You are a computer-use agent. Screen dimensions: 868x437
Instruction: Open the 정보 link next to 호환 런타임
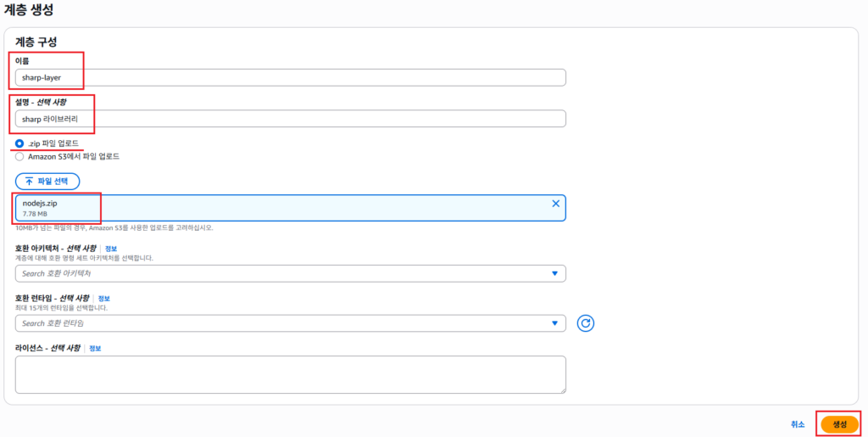pyautogui.click(x=104, y=299)
